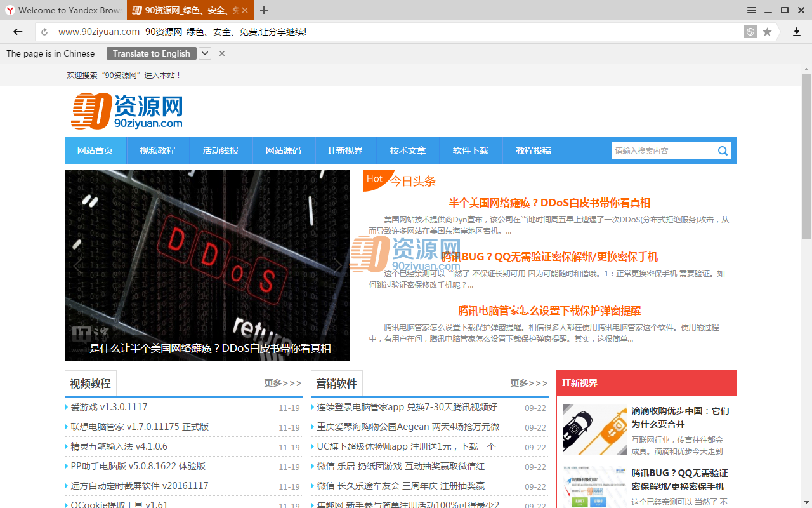812x508 pixels.
Task: Click banner caption 是什么让半个美国网络瘫痪
Action: (x=211, y=348)
